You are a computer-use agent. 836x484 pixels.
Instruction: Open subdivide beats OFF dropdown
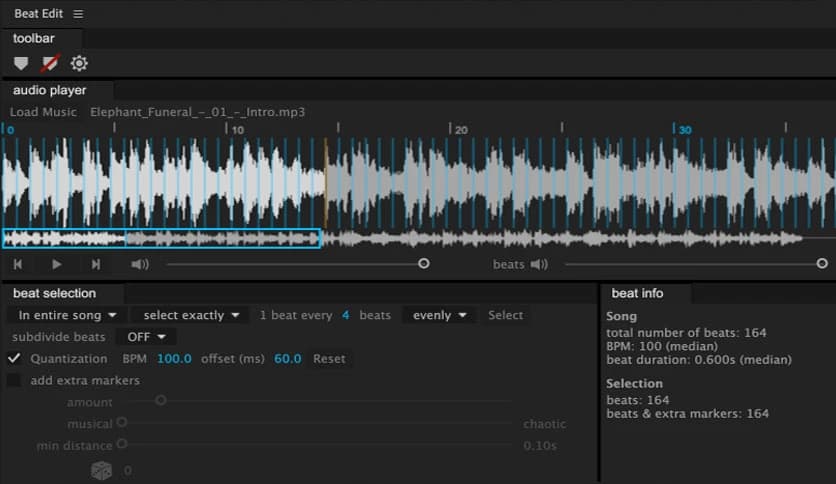coord(146,337)
